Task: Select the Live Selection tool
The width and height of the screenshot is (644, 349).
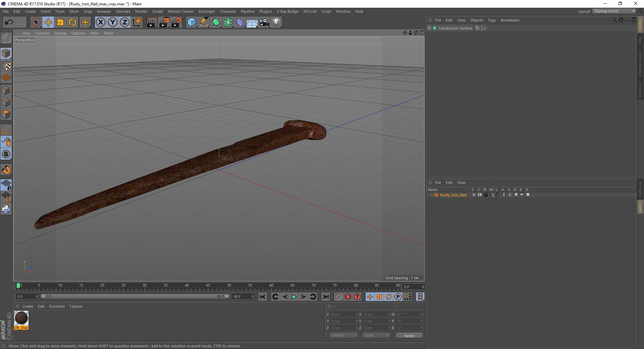Action: [x=36, y=22]
